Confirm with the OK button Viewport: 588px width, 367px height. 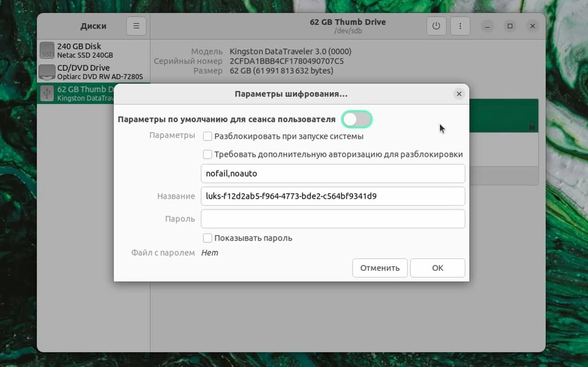(438, 268)
